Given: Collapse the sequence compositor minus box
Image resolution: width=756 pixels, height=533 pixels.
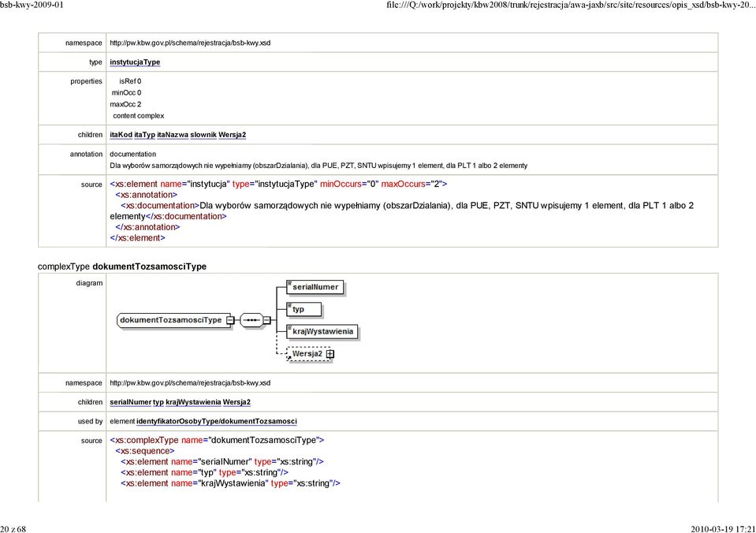Looking at the screenshot, I should (266, 320).
